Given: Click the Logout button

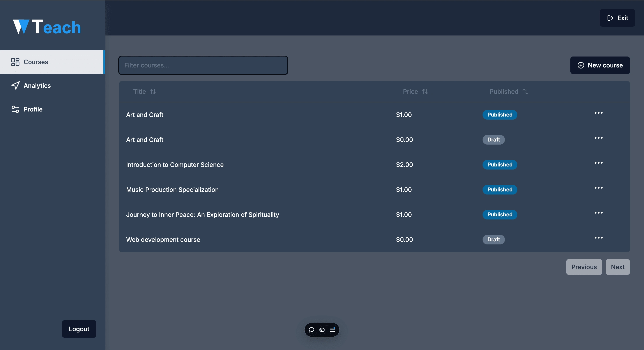Looking at the screenshot, I should pyautogui.click(x=79, y=329).
